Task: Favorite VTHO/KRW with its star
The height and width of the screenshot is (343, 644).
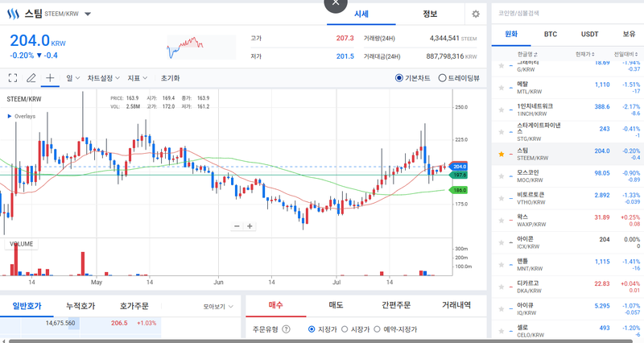Action: (501, 198)
